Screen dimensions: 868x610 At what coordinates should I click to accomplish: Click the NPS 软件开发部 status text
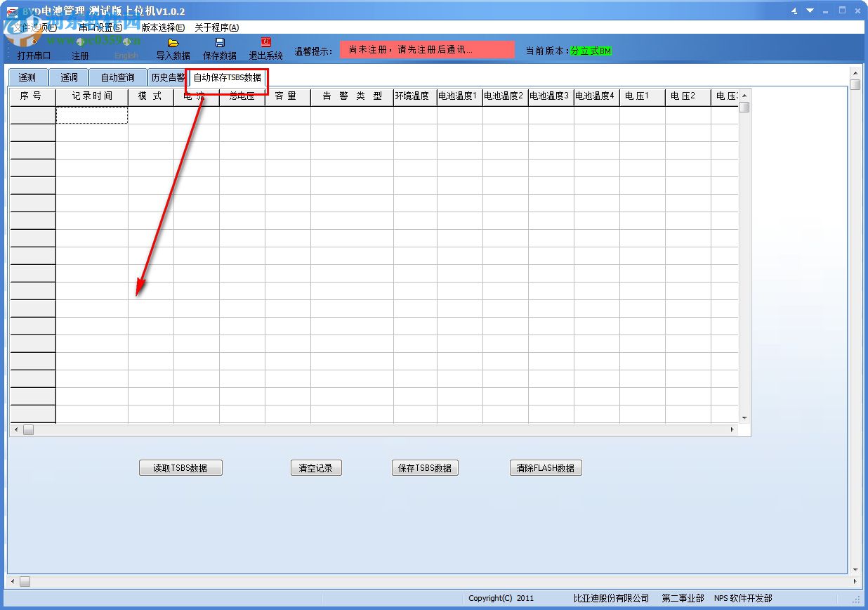pos(743,598)
